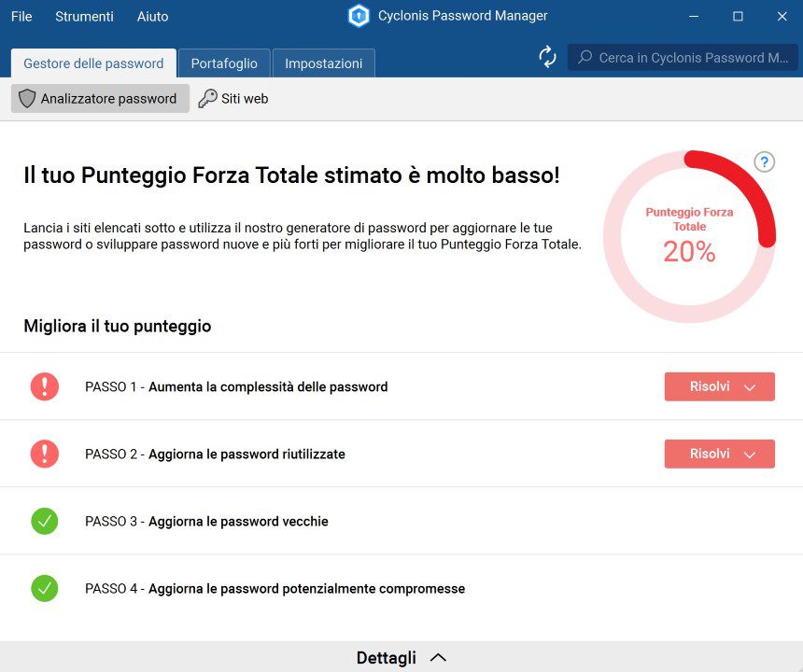803x672 pixels.
Task: Focus the Cerca in Cyclonis search field
Action: (683, 57)
